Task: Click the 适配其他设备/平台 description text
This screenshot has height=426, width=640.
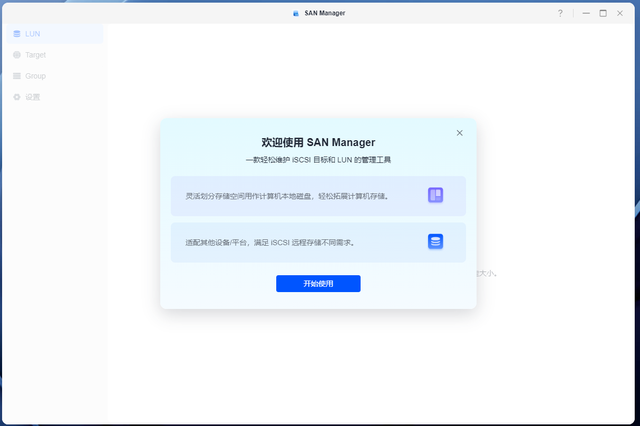Action: pos(270,243)
